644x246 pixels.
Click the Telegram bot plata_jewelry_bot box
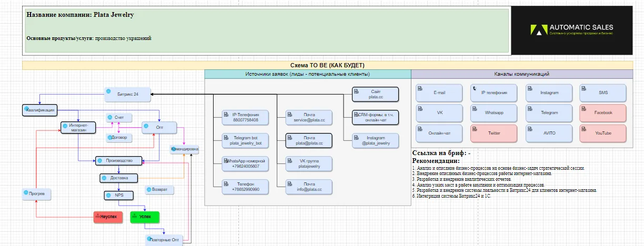[245, 140]
